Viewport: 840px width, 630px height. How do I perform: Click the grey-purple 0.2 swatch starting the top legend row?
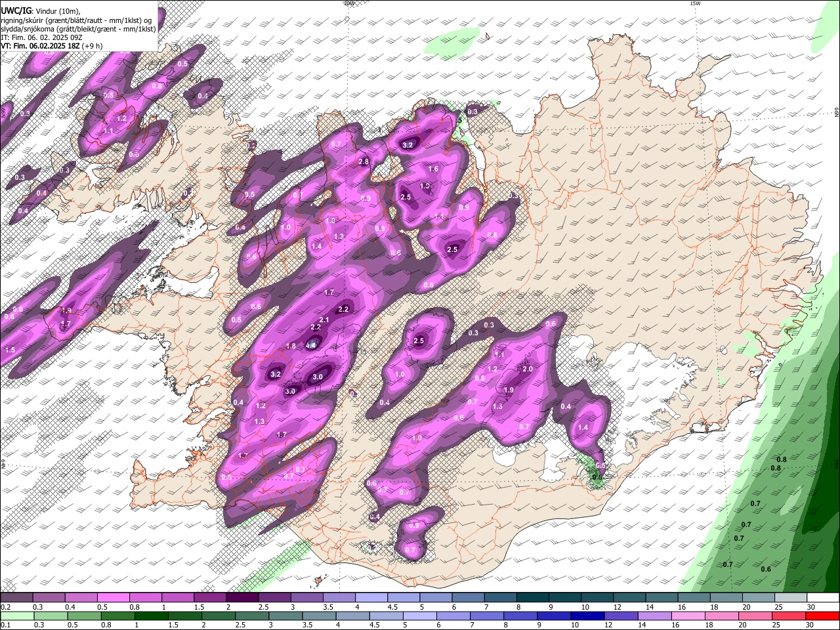(x=16, y=597)
